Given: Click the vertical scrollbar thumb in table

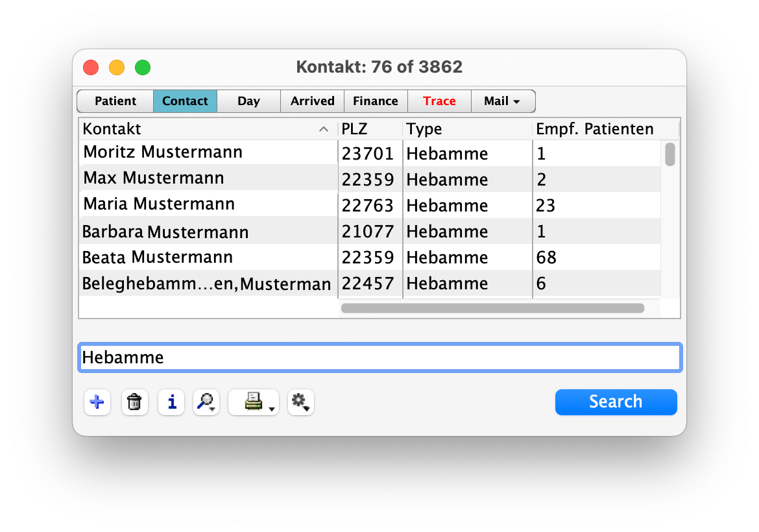Looking at the screenshot, I should (x=670, y=154).
